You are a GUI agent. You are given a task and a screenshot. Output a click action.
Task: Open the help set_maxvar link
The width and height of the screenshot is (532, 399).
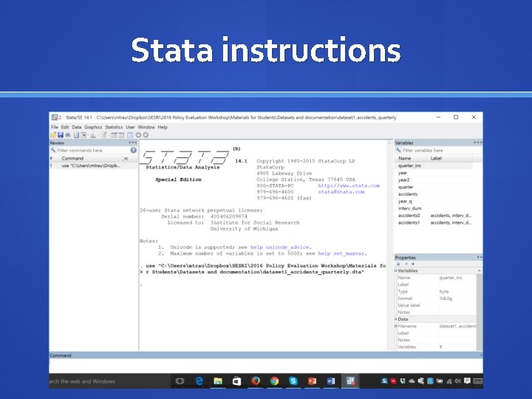(x=341, y=253)
